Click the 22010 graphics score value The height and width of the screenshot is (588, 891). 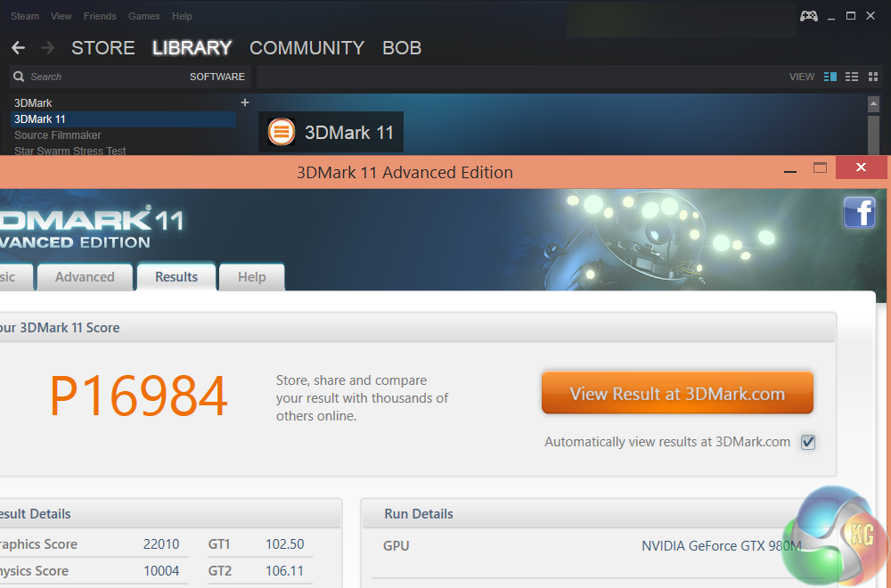coord(160,544)
